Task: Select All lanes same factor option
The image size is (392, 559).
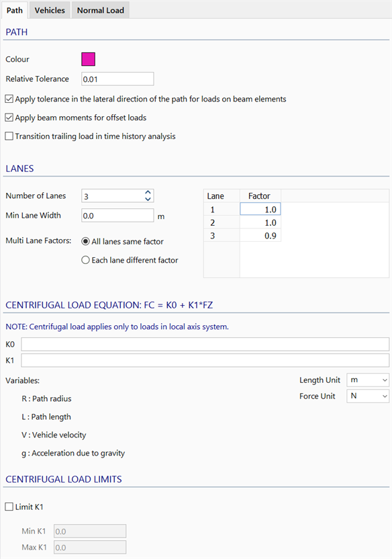Action: coord(85,241)
